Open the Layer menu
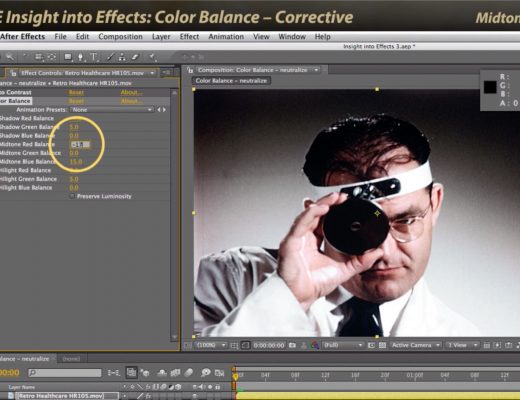520x400 pixels. tap(161, 37)
